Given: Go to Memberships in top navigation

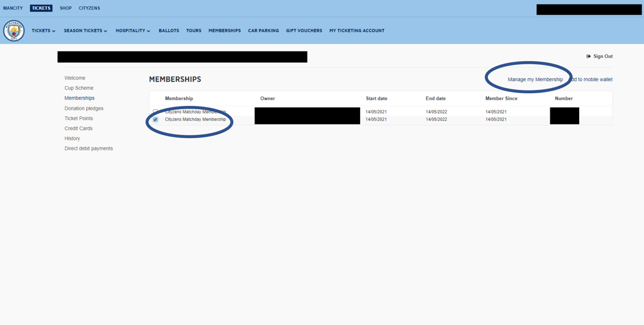Looking at the screenshot, I should pos(225,31).
